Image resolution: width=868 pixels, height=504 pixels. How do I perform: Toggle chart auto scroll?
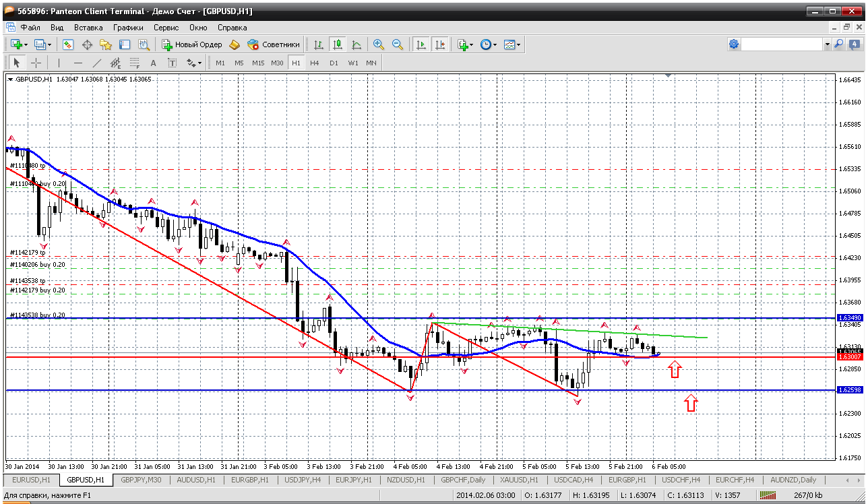[x=421, y=44]
